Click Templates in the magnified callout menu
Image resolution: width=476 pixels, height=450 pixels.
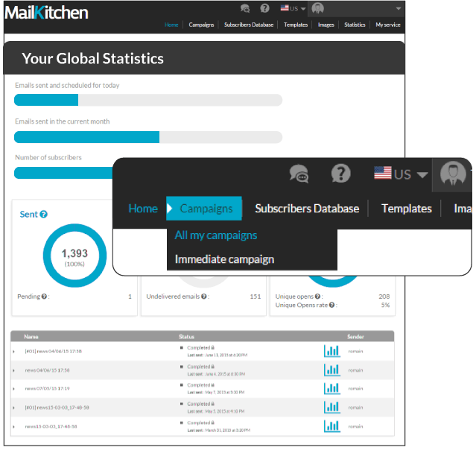point(407,209)
